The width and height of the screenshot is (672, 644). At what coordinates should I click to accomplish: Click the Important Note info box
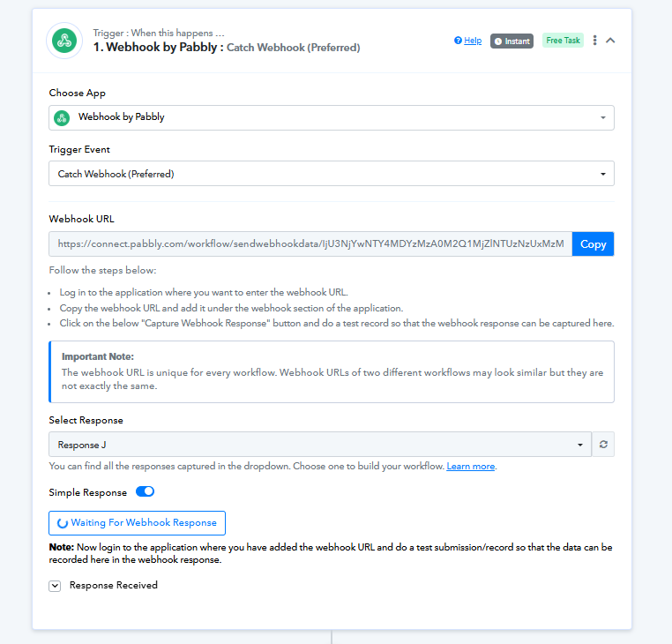(331, 371)
